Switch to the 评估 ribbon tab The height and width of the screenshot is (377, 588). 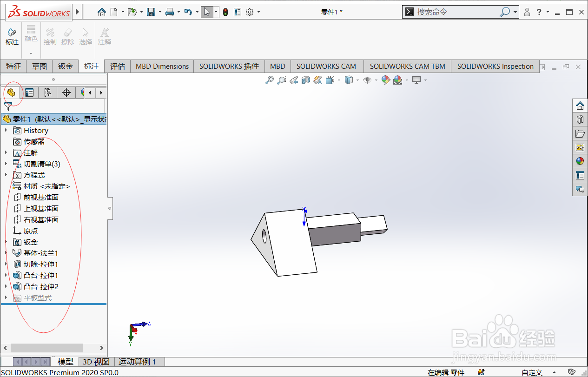click(x=118, y=66)
